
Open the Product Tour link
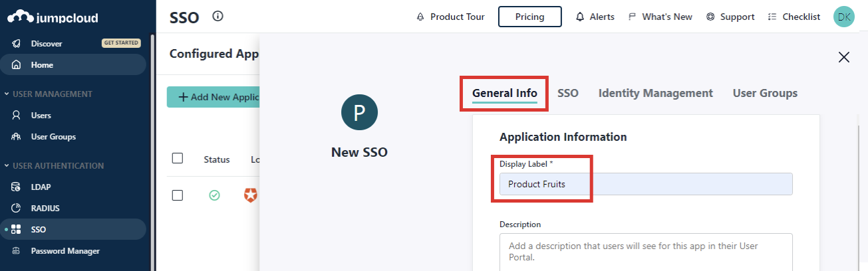click(x=451, y=17)
